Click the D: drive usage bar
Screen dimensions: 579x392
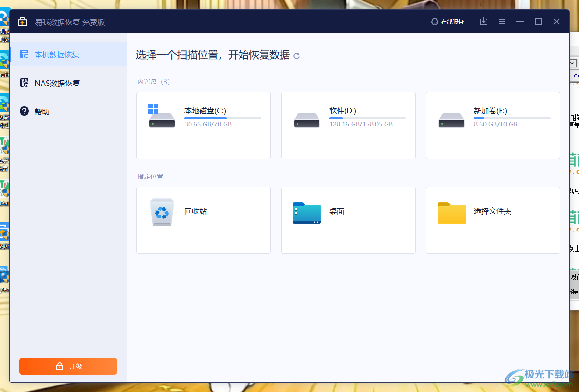[367, 119]
